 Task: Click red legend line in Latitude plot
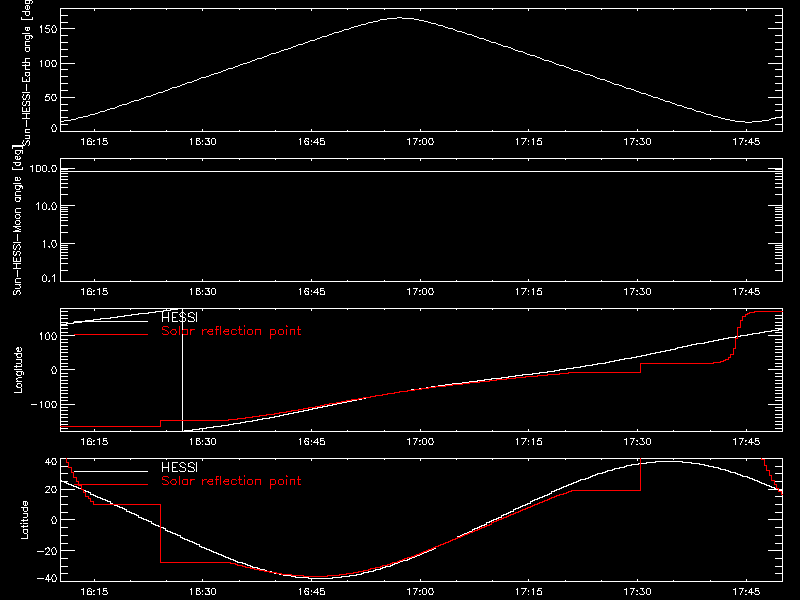(111, 485)
